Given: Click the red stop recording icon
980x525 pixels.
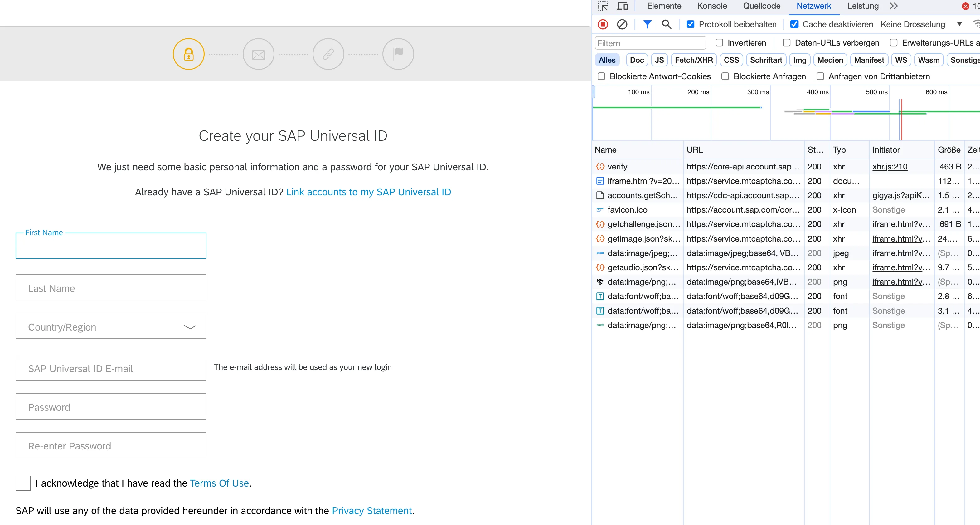Looking at the screenshot, I should point(603,24).
